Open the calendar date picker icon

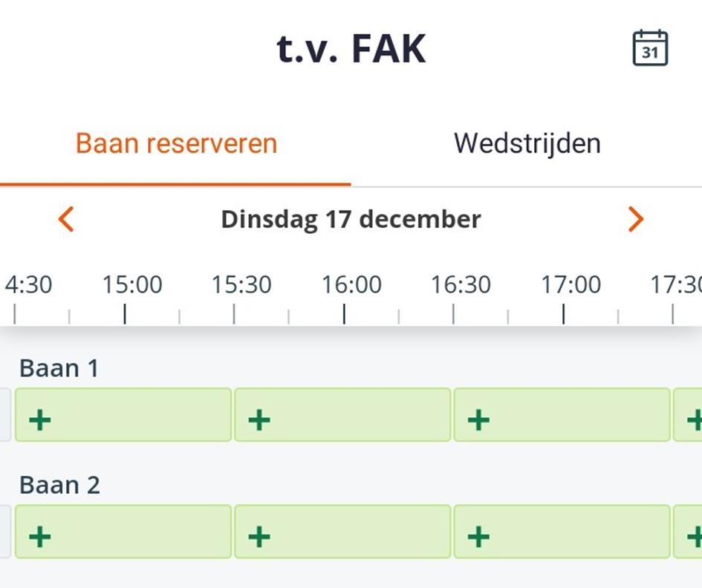click(x=650, y=48)
